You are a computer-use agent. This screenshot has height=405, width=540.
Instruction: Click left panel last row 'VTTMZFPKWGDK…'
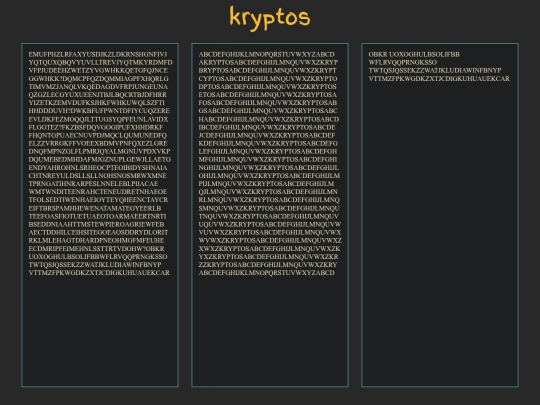pyautogui.click(x=99, y=273)
